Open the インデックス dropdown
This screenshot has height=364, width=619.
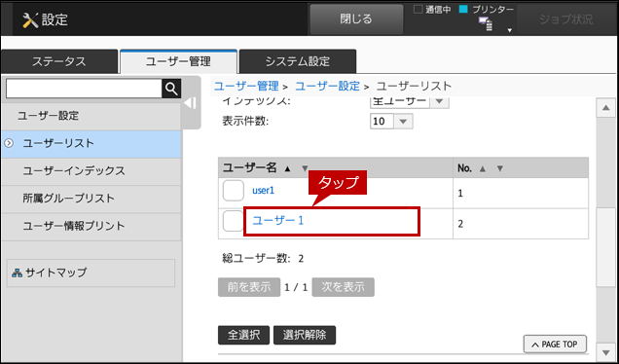point(410,101)
